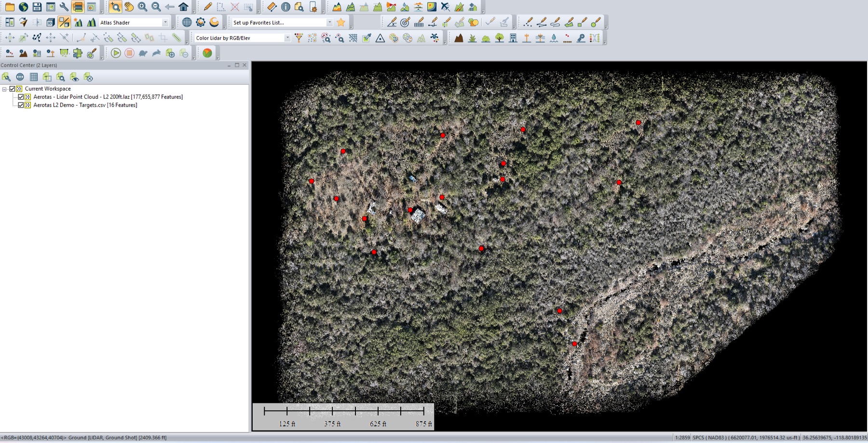Image resolution: width=868 pixels, height=443 pixels.
Task: Toggle the Current Workspace checkbox
Action: coord(13,89)
